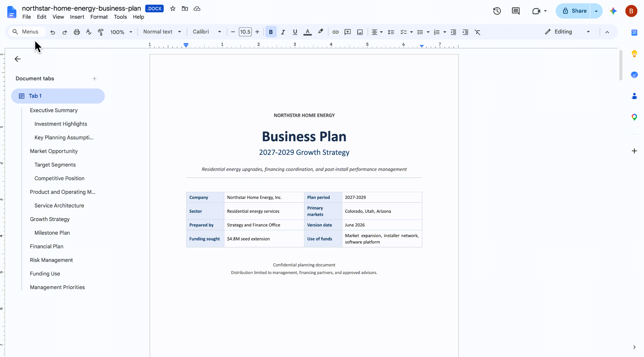This screenshot has width=644, height=357.
Task: Open the View menu
Action: click(x=58, y=17)
